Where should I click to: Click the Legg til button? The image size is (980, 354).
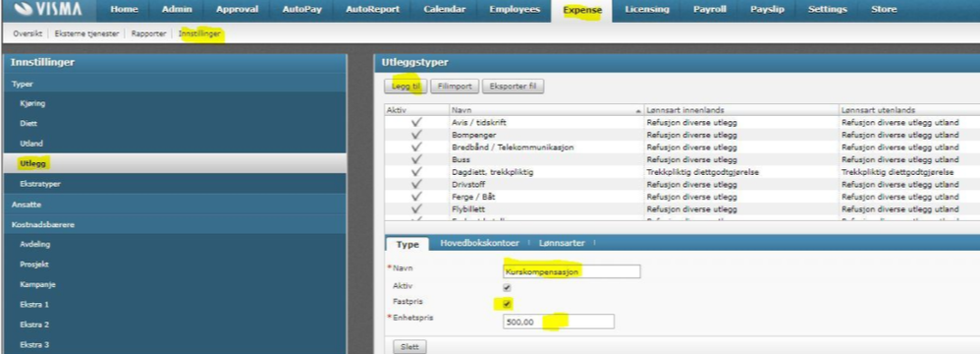click(407, 87)
